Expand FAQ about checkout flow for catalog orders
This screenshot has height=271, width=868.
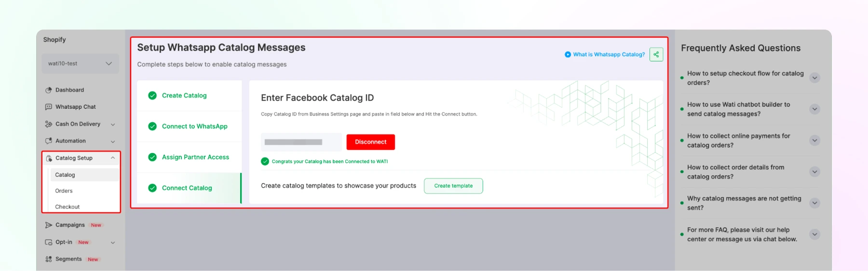814,78
